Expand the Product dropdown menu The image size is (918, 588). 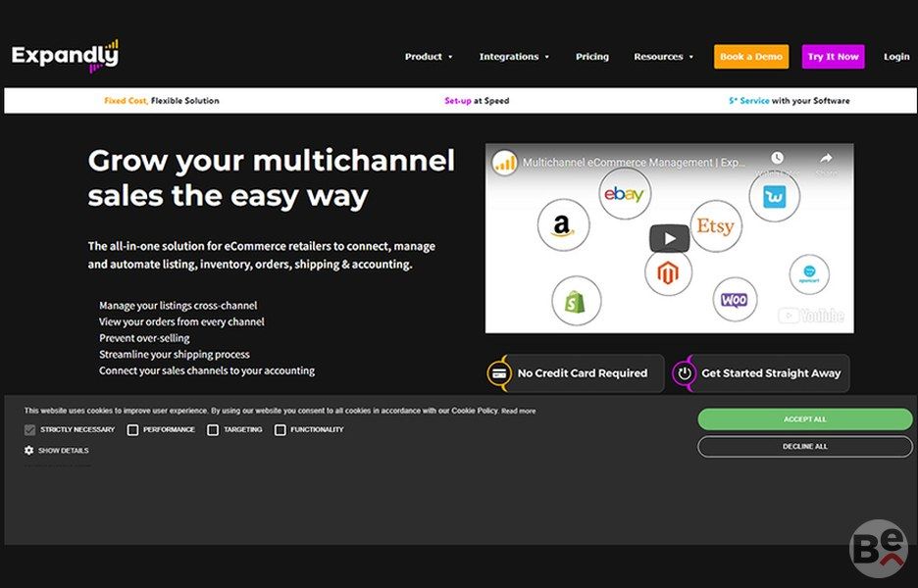429,57
